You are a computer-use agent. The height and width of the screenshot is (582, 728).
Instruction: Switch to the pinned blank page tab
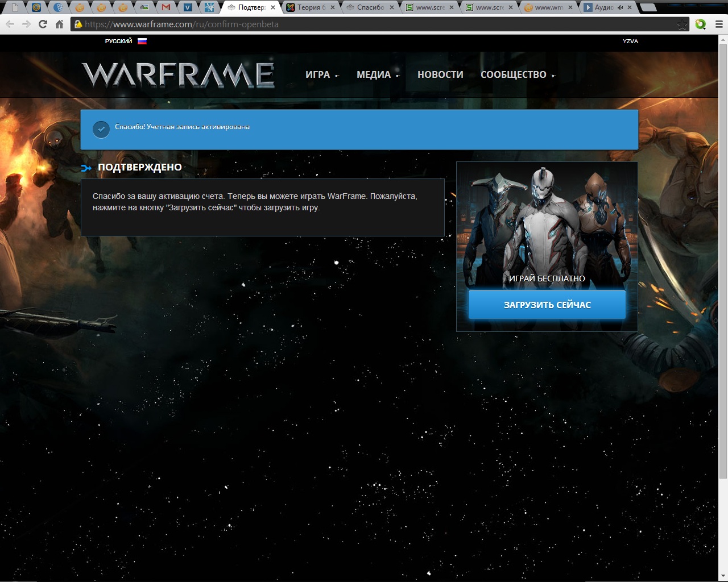tap(15, 7)
